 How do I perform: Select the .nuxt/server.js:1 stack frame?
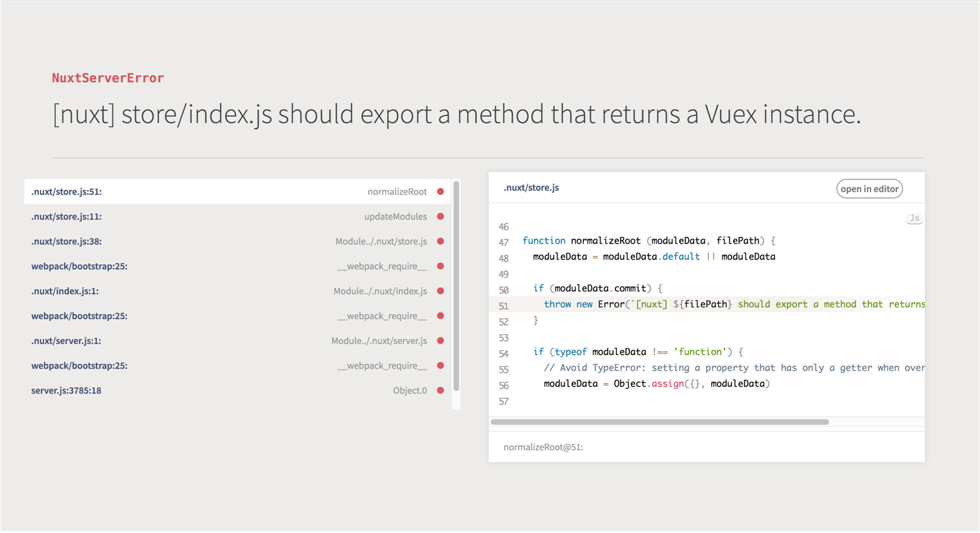coord(237,341)
